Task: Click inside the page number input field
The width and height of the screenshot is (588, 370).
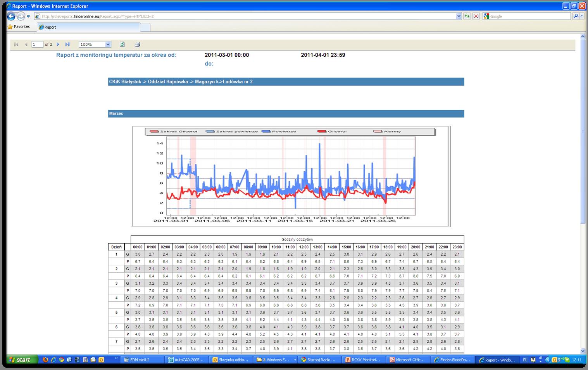Action: pyautogui.click(x=38, y=44)
